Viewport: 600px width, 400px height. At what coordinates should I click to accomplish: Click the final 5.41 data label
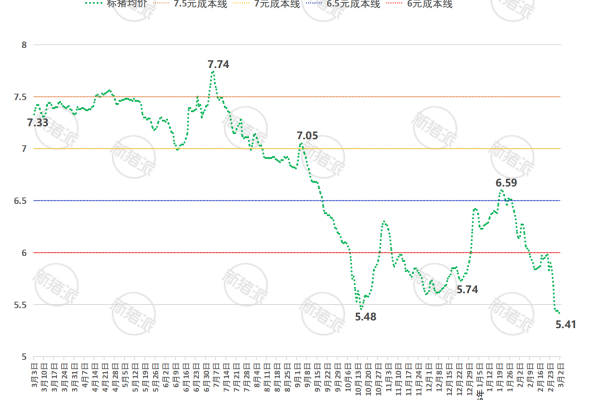pyautogui.click(x=566, y=324)
